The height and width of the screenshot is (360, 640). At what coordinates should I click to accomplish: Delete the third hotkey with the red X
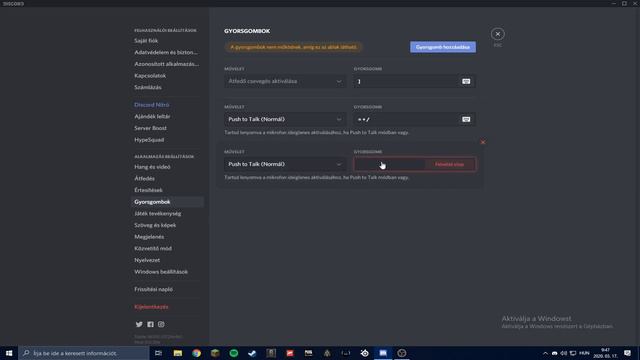[x=483, y=142]
